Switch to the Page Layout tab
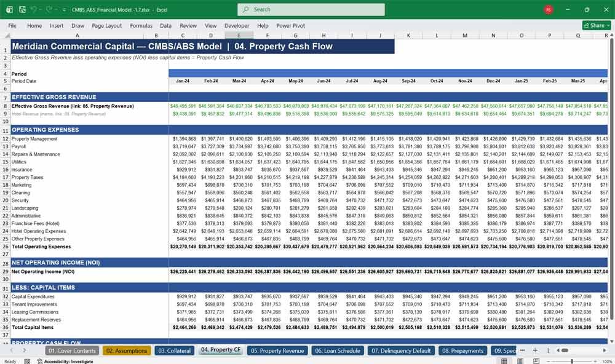This screenshot has width=615, height=364. tap(106, 25)
